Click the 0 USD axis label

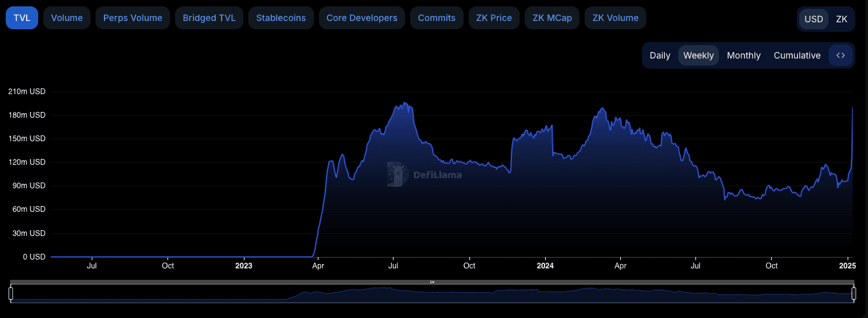34,257
